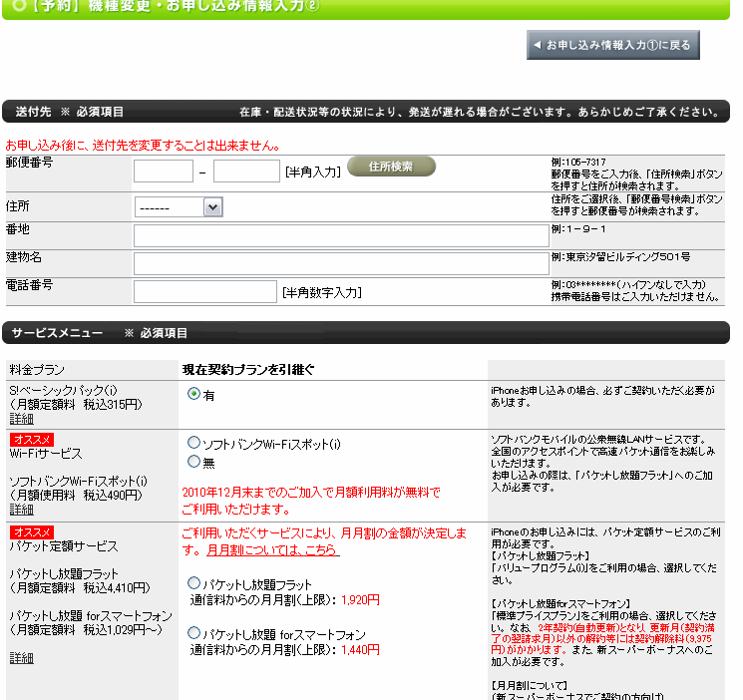This screenshot has width=743, height=700.
Task: Choose the パケットし放題 forスマートフォン radio
Action: click(193, 632)
